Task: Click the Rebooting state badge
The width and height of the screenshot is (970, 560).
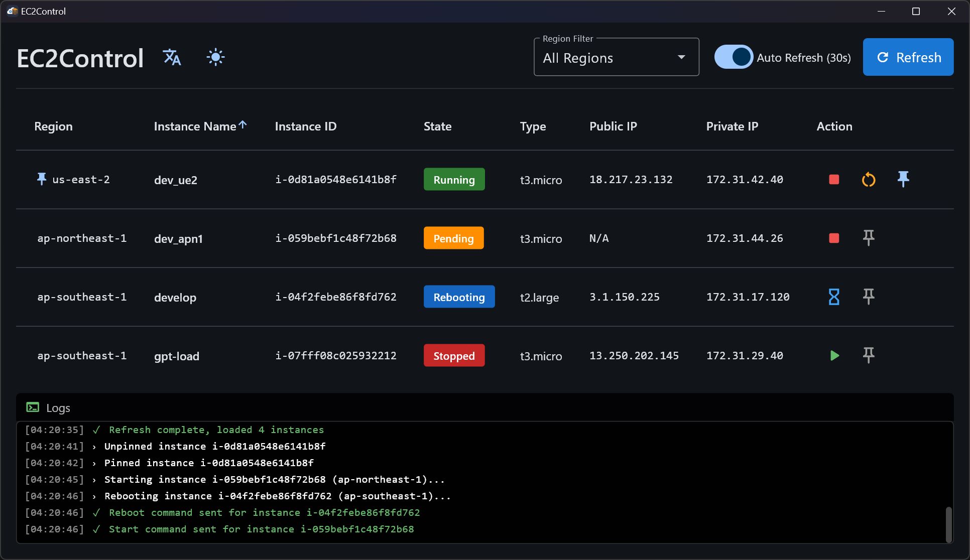Action: pos(459,297)
